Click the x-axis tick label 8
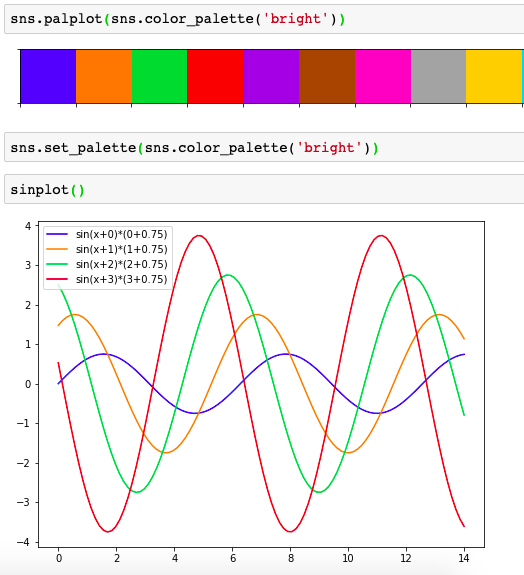 pyautogui.click(x=291, y=558)
